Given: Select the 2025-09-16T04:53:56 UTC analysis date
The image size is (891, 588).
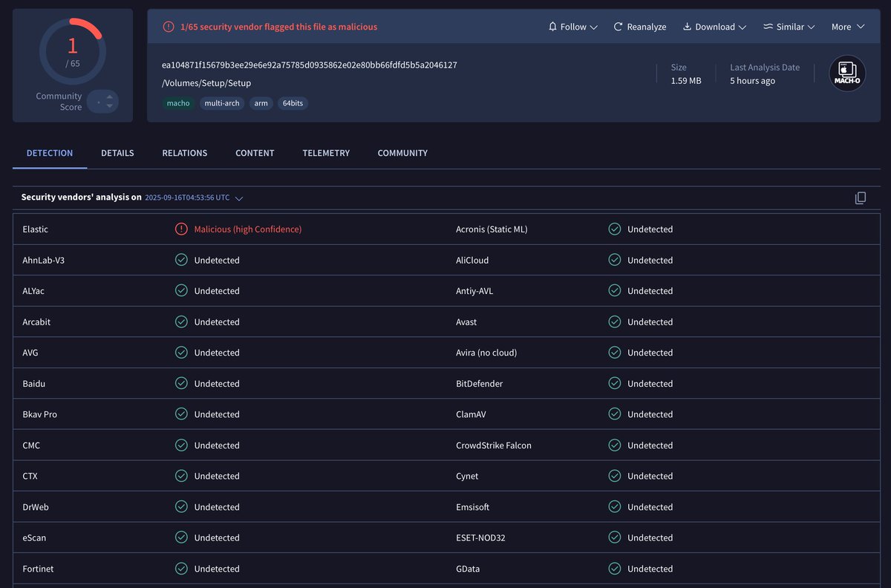Looking at the screenshot, I should click(187, 198).
